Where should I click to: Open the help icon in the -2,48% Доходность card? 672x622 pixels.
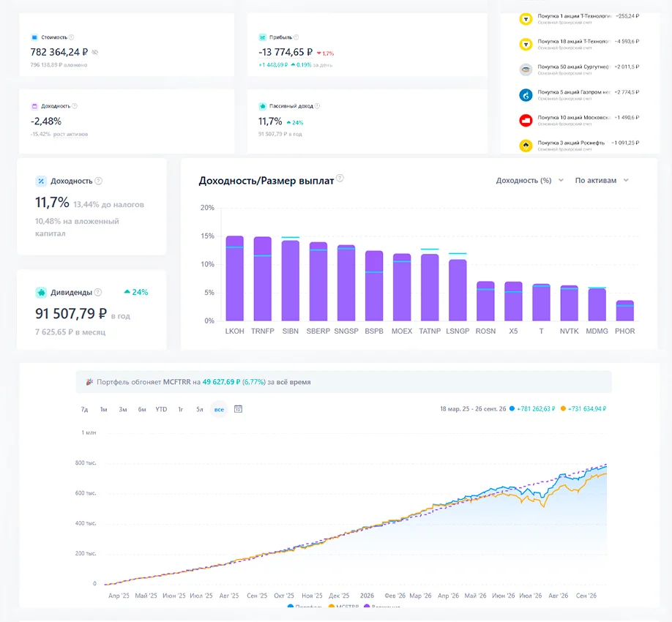pos(75,106)
